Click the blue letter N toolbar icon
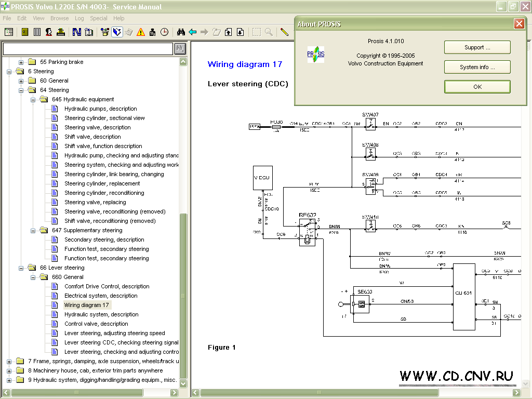 [77, 32]
